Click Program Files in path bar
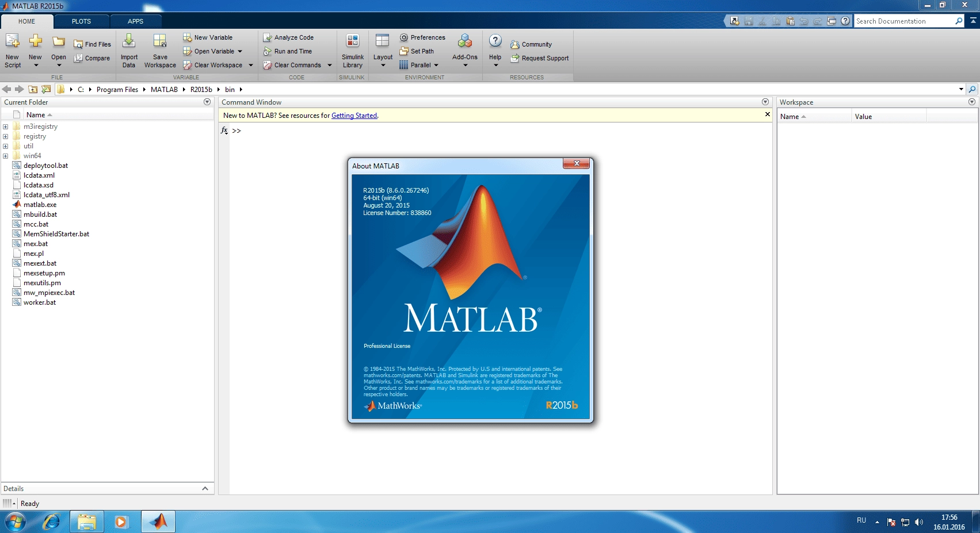980x533 pixels. tap(117, 89)
